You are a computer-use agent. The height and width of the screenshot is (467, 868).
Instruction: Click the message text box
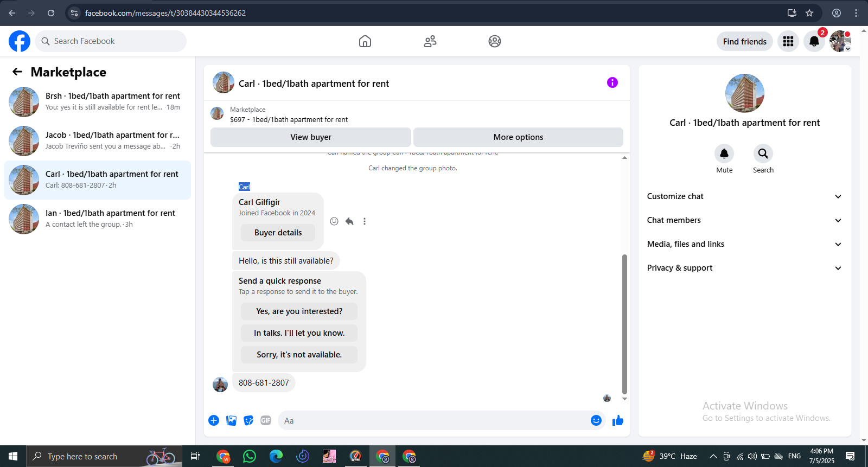tap(434, 420)
